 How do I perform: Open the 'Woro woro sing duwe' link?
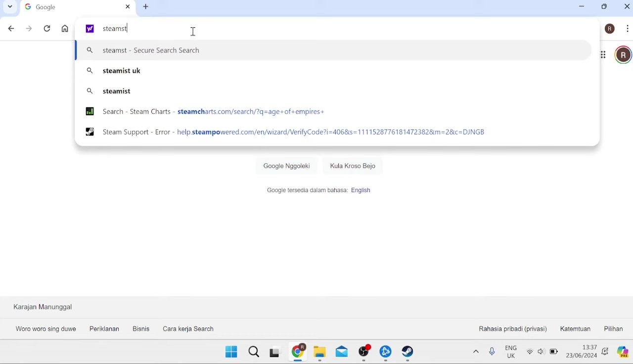tap(45, 329)
